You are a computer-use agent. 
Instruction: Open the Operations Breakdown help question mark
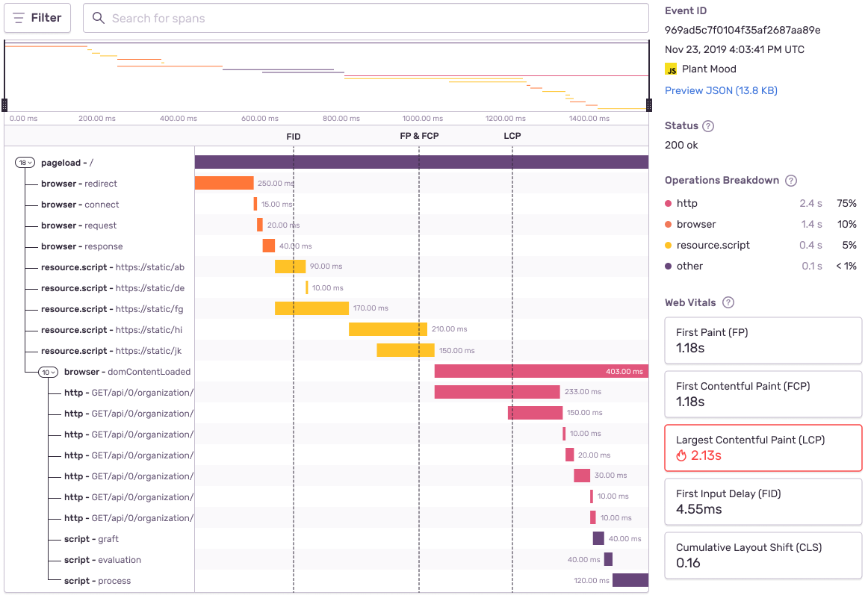pyautogui.click(x=791, y=180)
